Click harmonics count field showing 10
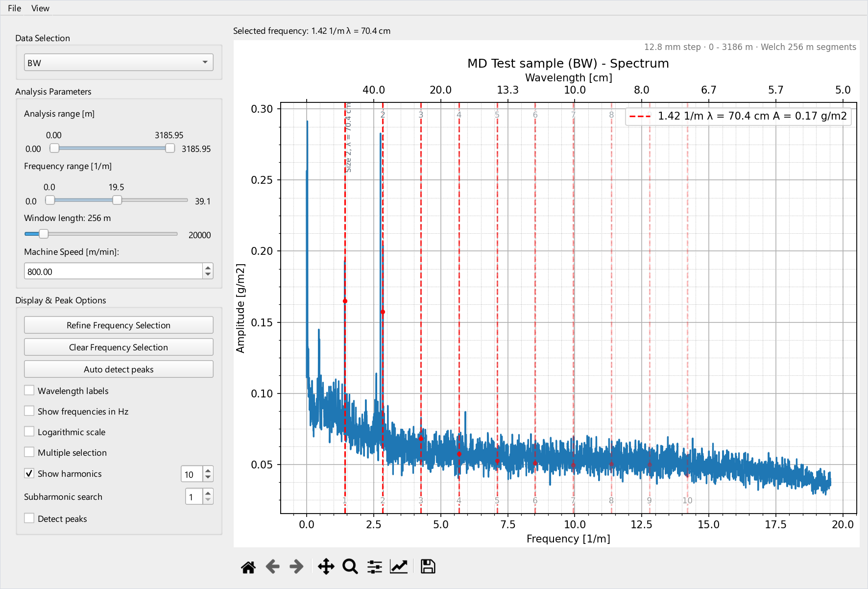The width and height of the screenshot is (868, 589). point(192,474)
